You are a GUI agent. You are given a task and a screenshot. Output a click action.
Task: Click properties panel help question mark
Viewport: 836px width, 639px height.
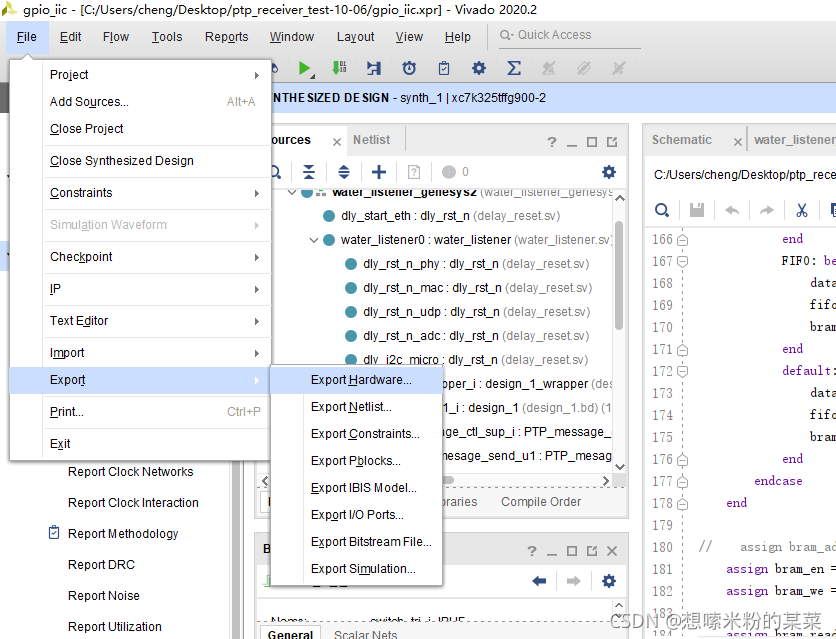pyautogui.click(x=532, y=551)
